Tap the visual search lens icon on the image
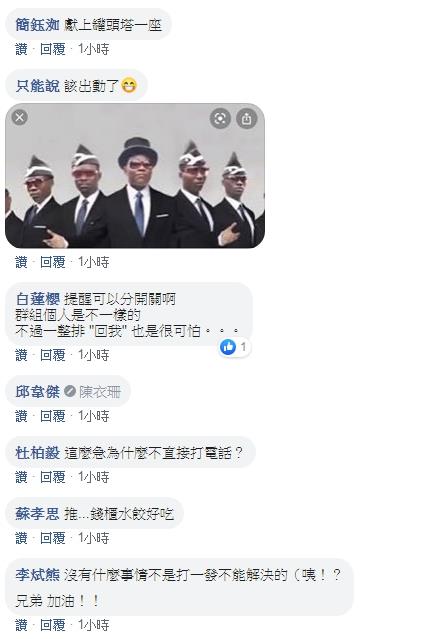Screen dimensions: 427x639 (220, 119)
